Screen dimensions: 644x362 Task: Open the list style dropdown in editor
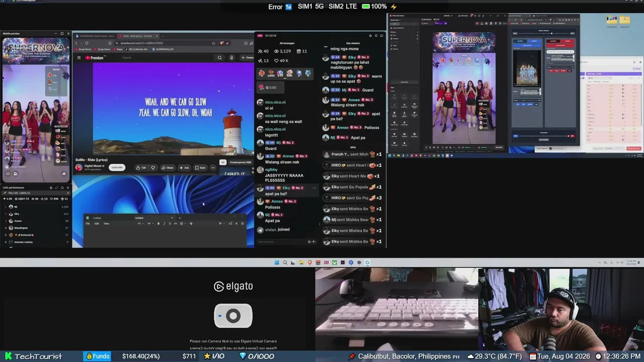pos(149,224)
